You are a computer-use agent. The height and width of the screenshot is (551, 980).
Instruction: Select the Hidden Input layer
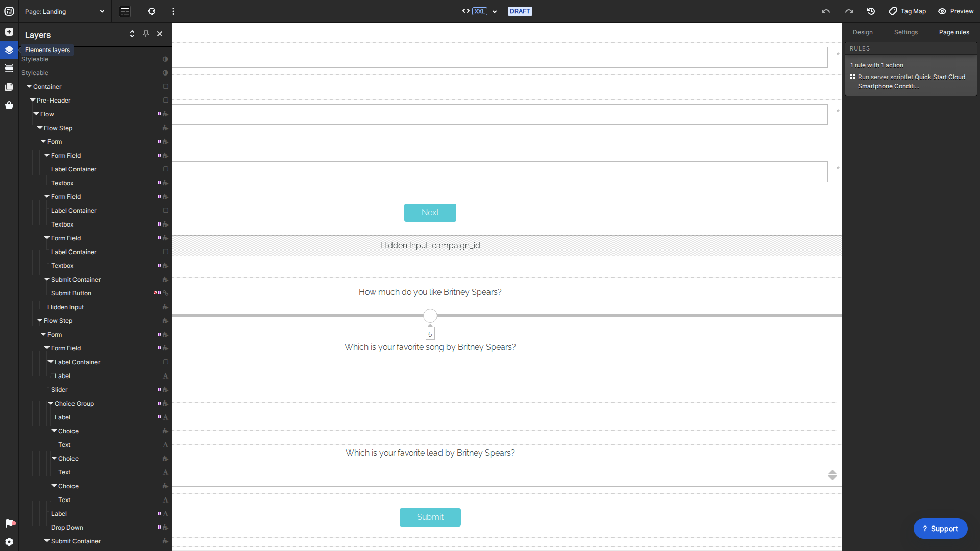pyautogui.click(x=65, y=307)
